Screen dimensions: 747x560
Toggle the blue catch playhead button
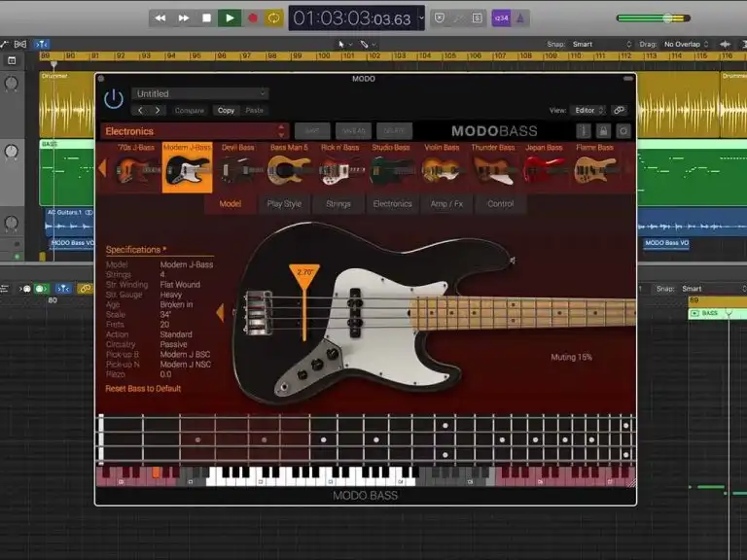click(42, 45)
